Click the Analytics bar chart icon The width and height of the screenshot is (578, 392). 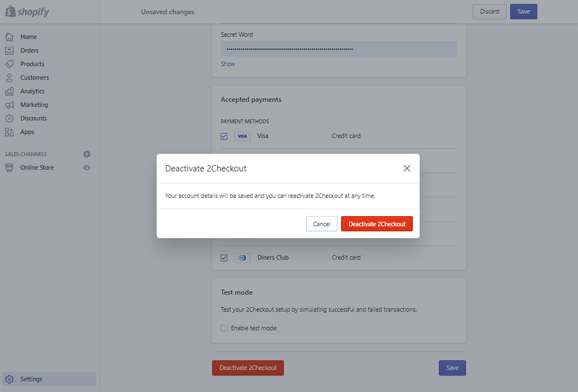pos(9,91)
